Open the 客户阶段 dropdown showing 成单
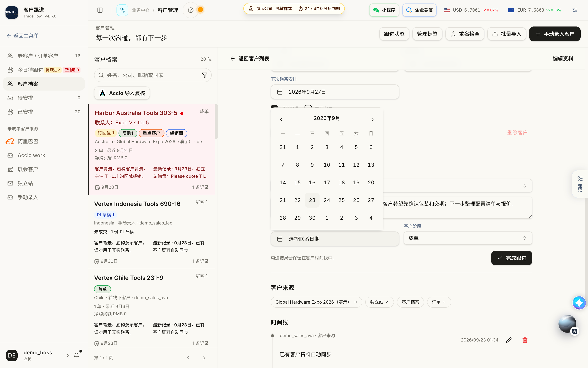The width and height of the screenshot is (588, 368). click(468, 238)
